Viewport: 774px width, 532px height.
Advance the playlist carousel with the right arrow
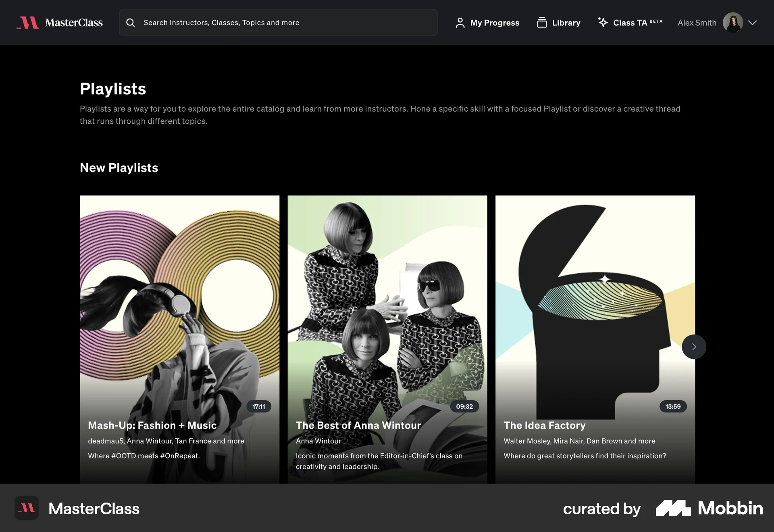(x=694, y=346)
